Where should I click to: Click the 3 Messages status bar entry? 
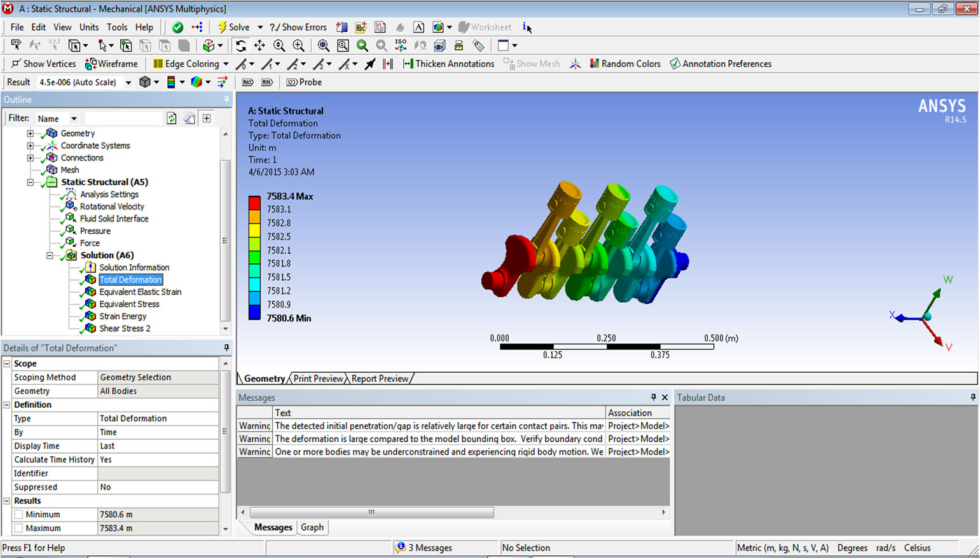424,548
